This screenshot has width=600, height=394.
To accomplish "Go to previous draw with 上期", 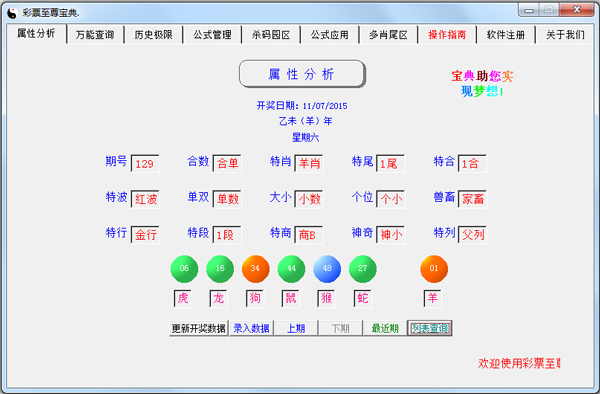I will coord(296,328).
